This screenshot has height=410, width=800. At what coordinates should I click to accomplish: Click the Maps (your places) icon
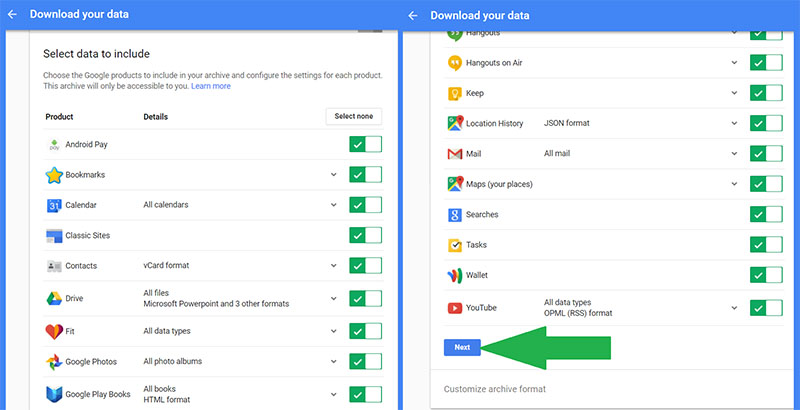[x=455, y=184]
